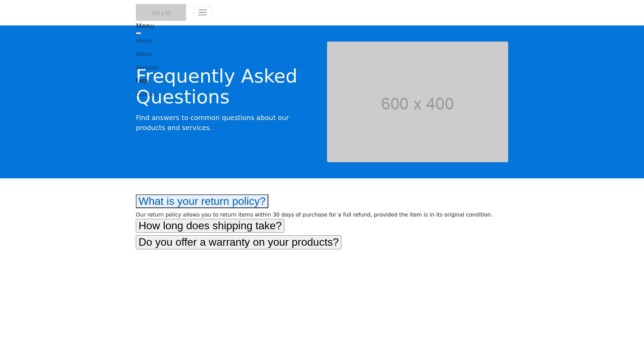Click the 'Menu' heading text
The image size is (644, 362).
click(145, 26)
